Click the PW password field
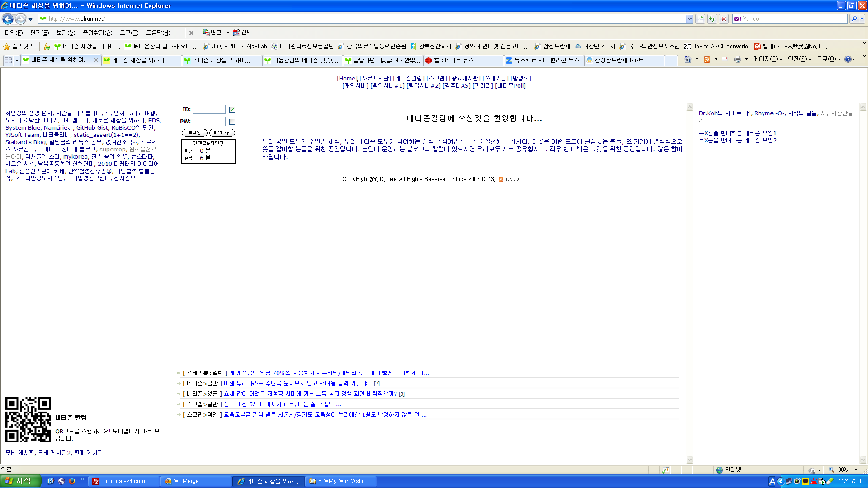Screen dimensions: 868x488 pyautogui.click(x=209, y=122)
